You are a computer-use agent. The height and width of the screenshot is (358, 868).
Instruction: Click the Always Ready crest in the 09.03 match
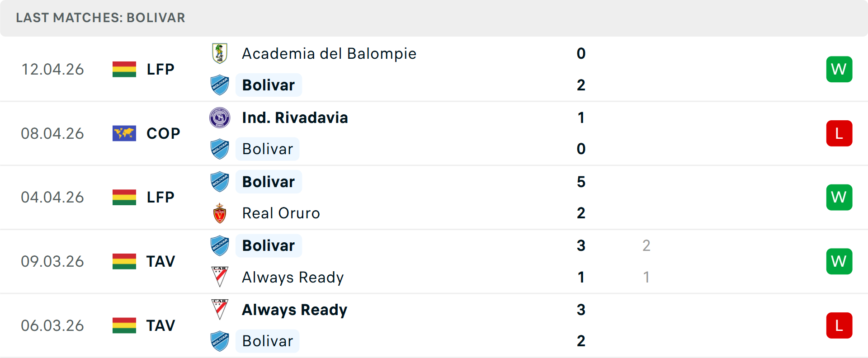point(220,277)
